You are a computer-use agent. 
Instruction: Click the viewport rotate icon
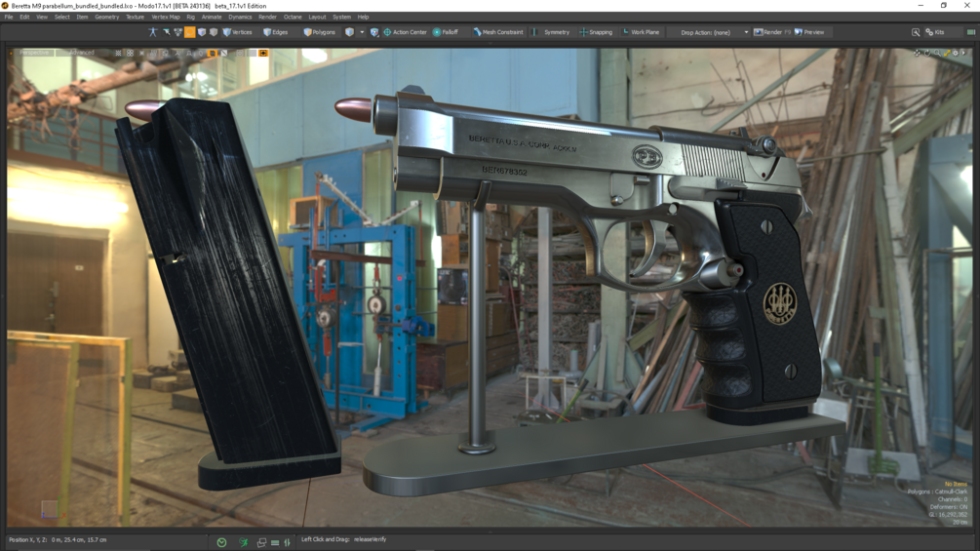point(927,53)
